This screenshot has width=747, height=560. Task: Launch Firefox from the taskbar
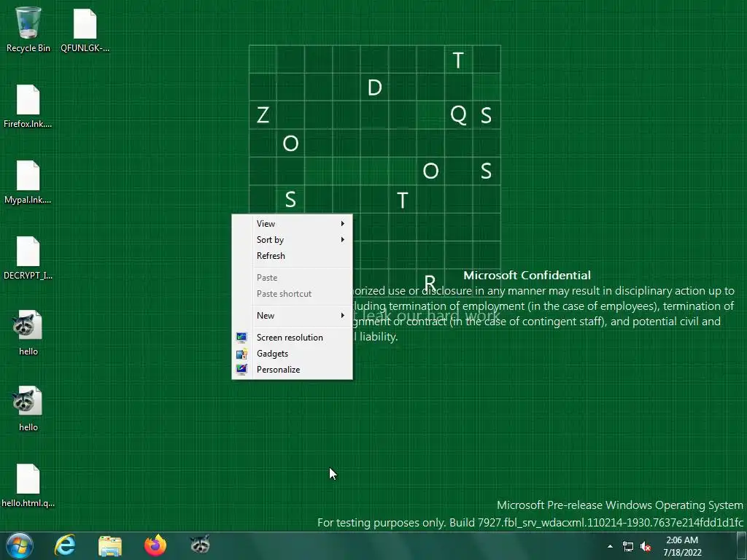point(155,545)
